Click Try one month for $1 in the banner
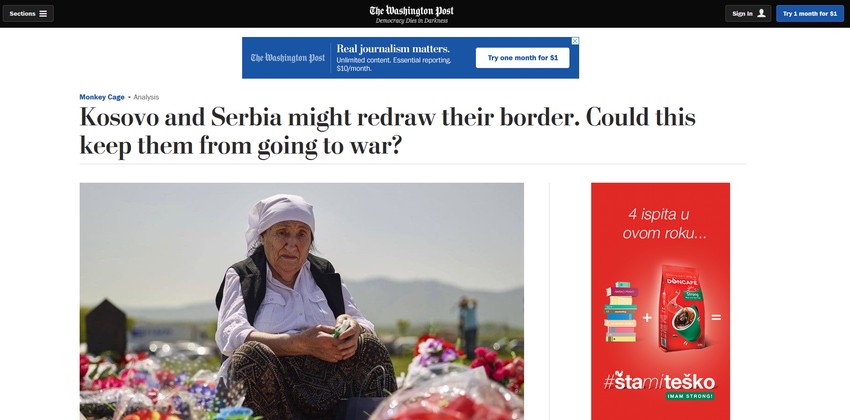This screenshot has width=850, height=420. pyautogui.click(x=523, y=57)
